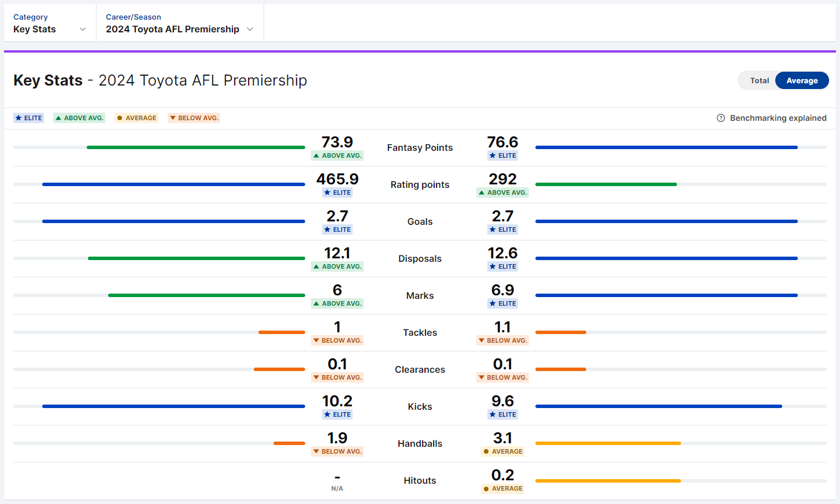Select the Goals stat label
The width and height of the screenshot is (840, 504).
(x=420, y=222)
